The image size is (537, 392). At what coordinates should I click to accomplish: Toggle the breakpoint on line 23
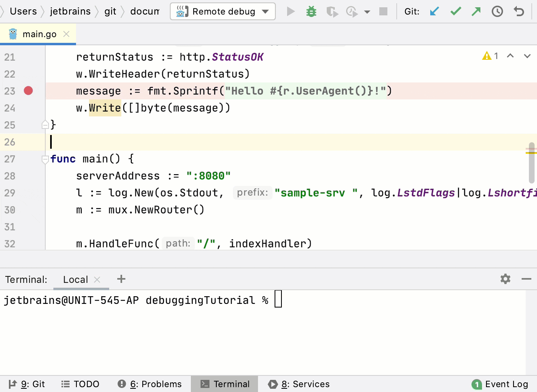click(28, 91)
